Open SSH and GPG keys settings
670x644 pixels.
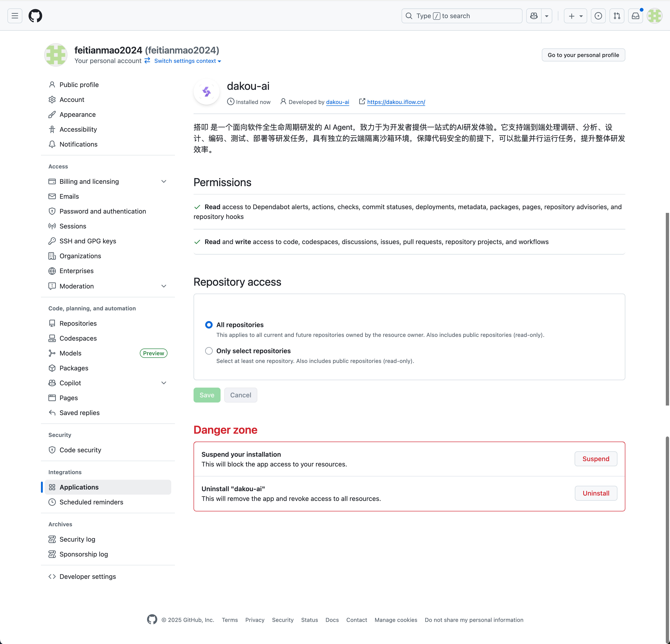point(87,241)
